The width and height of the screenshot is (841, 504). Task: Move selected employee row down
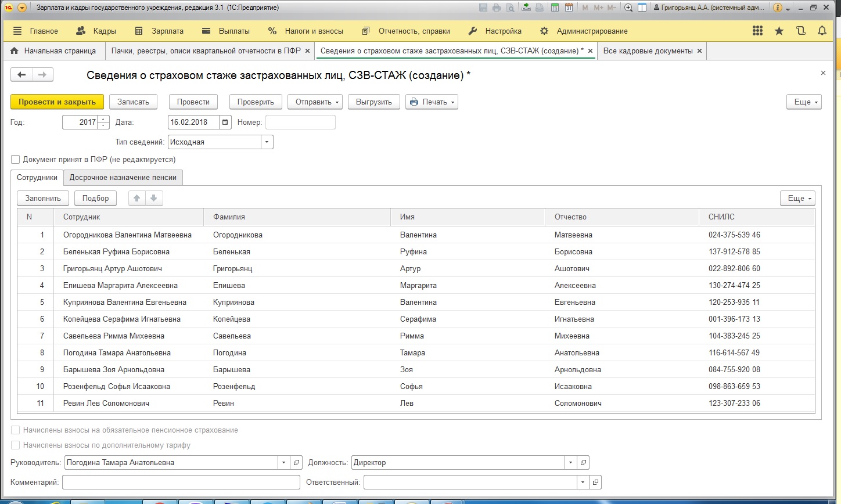pos(154,199)
